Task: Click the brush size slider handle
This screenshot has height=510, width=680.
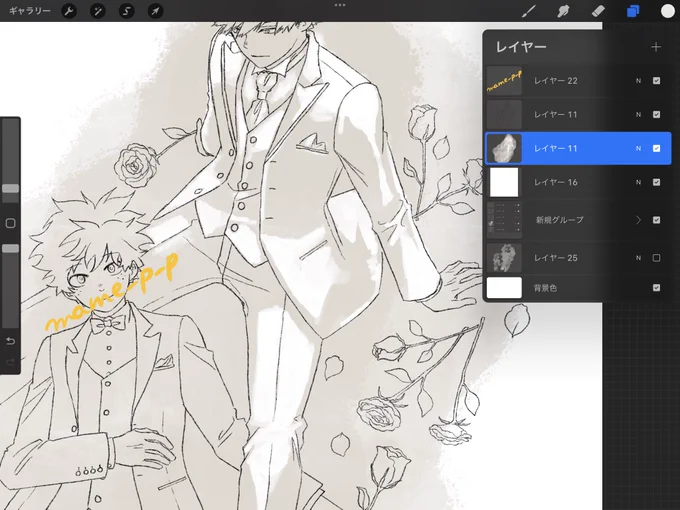Action: [10, 189]
